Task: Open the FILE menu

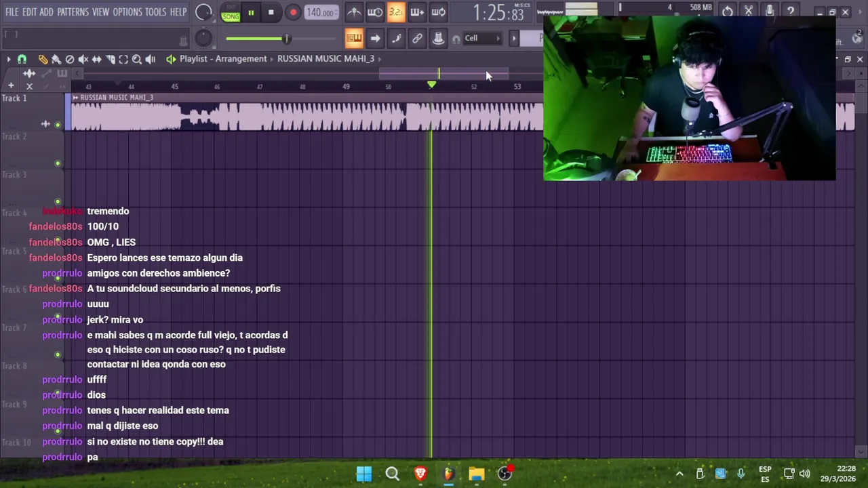Action: [x=12, y=12]
